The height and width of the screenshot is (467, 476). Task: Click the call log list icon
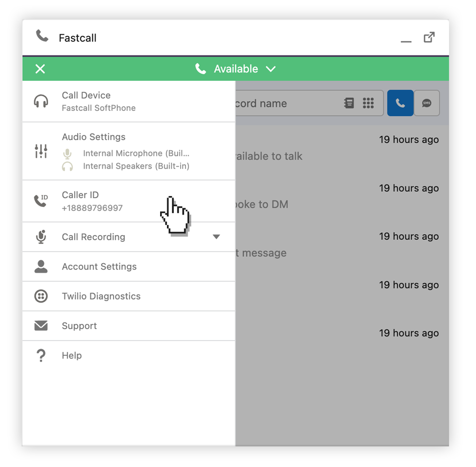[x=349, y=103]
